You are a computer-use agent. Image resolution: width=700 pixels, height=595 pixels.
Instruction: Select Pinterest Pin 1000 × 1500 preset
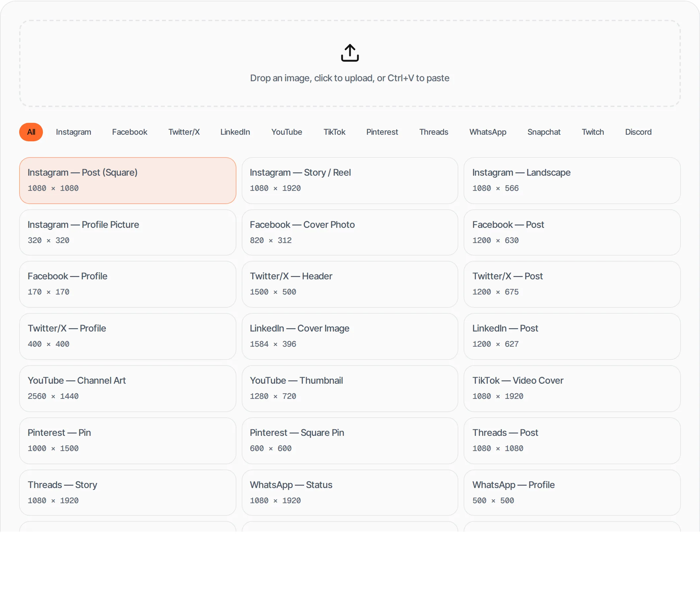(x=127, y=440)
